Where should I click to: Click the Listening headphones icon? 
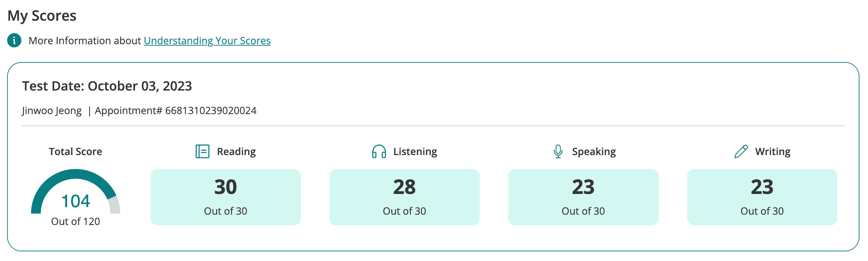coord(379,152)
